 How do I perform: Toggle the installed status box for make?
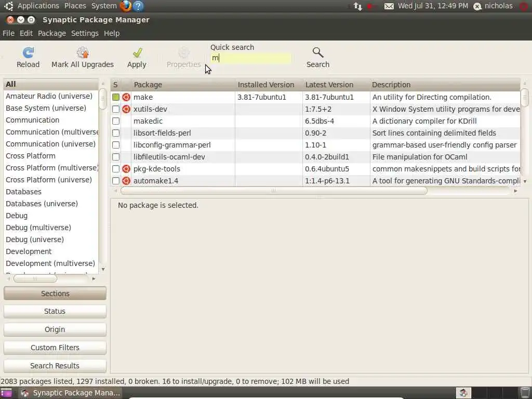pyautogui.click(x=116, y=97)
